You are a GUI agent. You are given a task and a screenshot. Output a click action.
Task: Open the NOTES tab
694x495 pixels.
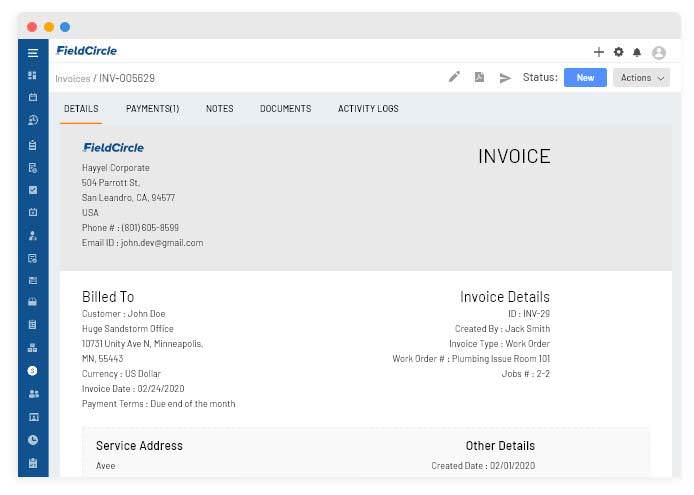[x=220, y=108]
